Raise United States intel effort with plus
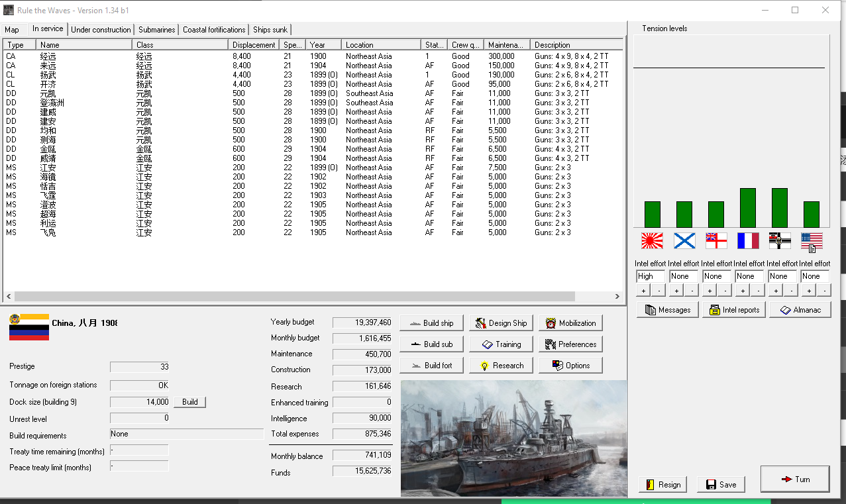Viewport: 846px width, 504px height. (x=808, y=291)
